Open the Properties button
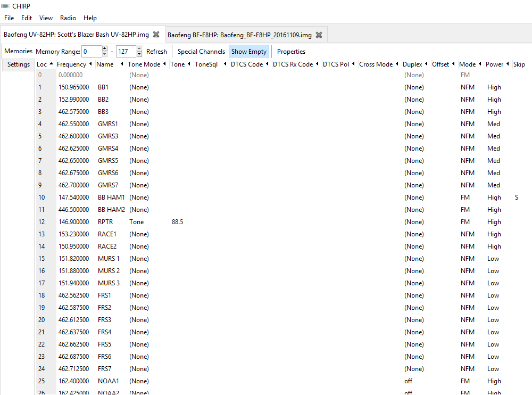 pyautogui.click(x=291, y=51)
